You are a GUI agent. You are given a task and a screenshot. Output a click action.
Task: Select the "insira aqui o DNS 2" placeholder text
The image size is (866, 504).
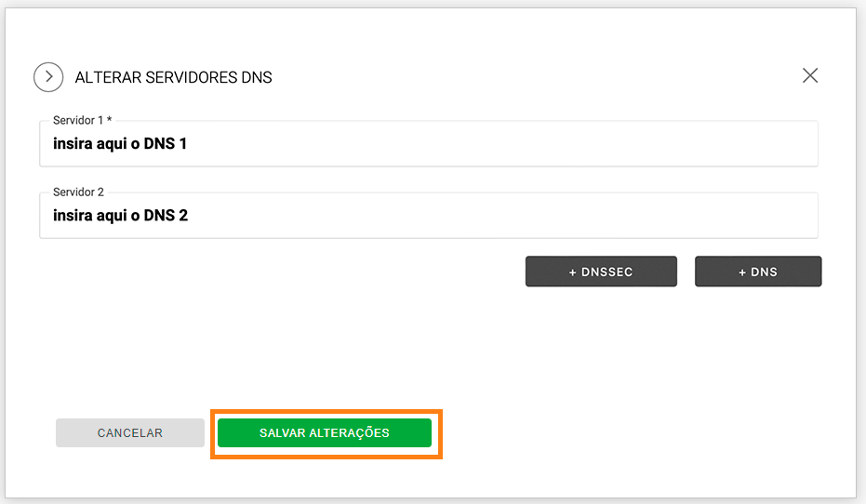click(x=120, y=216)
